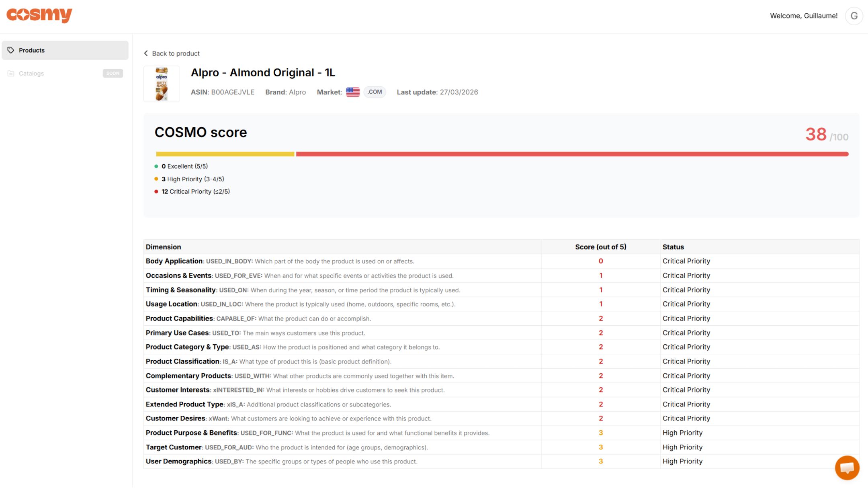
Task: Click the Catalogs list icon in sidebar
Action: pos(11,73)
